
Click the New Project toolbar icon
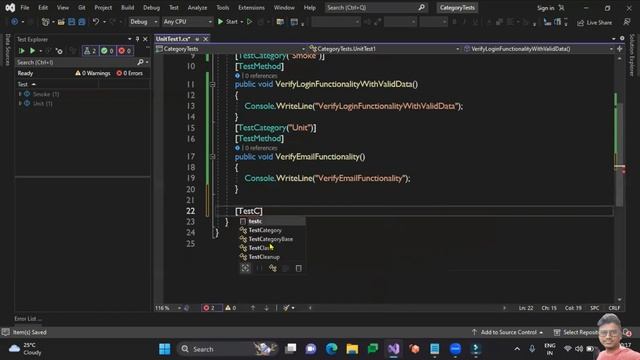tap(45, 22)
